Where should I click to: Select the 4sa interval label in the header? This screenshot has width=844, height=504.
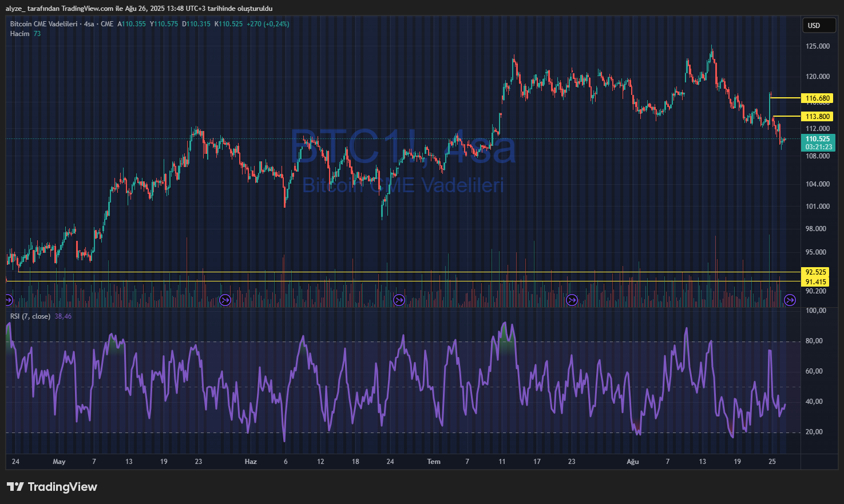pyautogui.click(x=89, y=24)
